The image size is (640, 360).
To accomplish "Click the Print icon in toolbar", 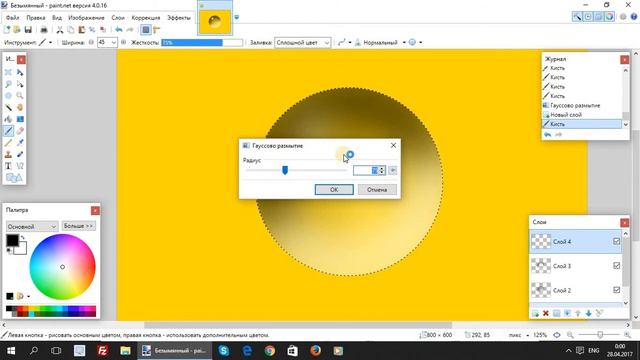I will coord(44,30).
